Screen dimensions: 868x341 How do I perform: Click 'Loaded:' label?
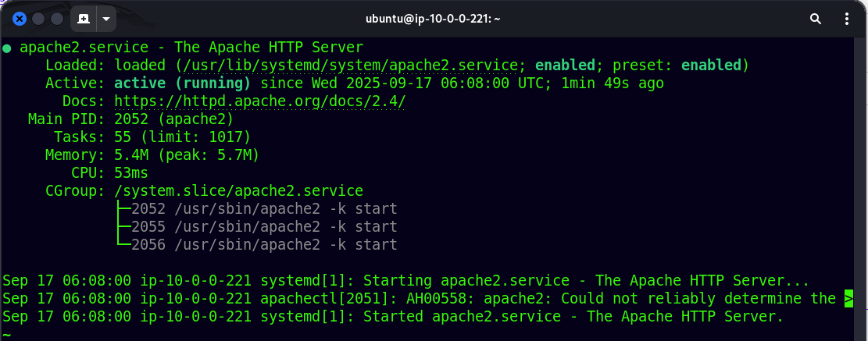(x=75, y=66)
